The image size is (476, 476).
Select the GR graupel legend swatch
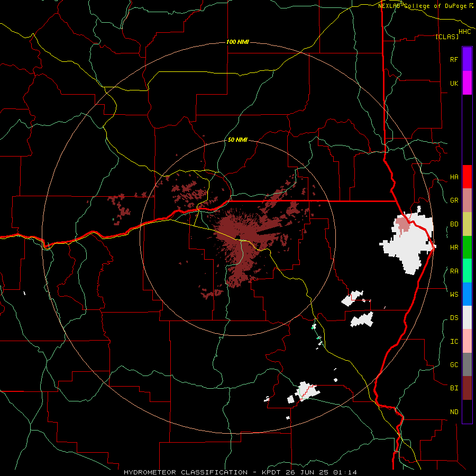467,200
